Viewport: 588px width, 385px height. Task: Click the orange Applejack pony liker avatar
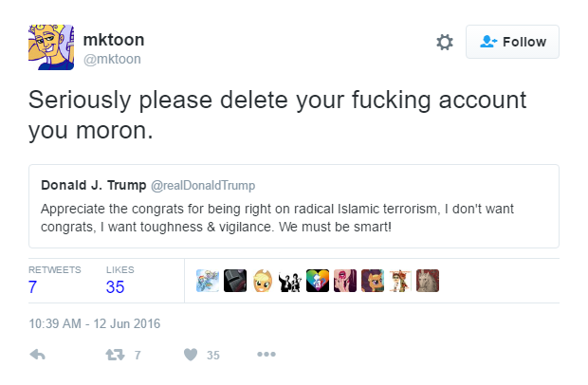point(263,281)
